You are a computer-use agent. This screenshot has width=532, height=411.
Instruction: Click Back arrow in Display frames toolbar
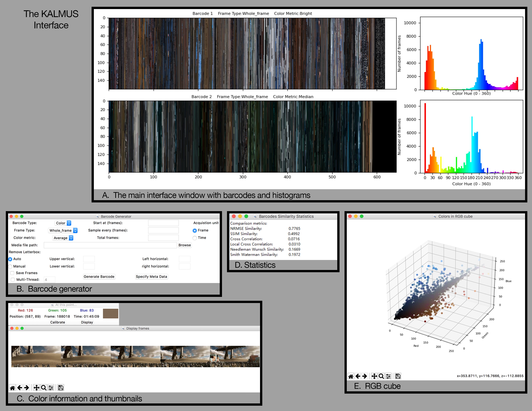point(20,388)
